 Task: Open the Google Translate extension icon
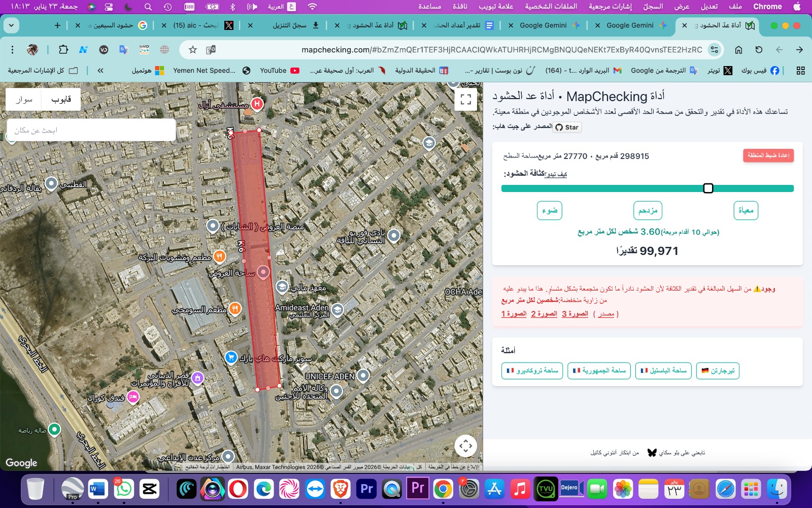[x=123, y=50]
